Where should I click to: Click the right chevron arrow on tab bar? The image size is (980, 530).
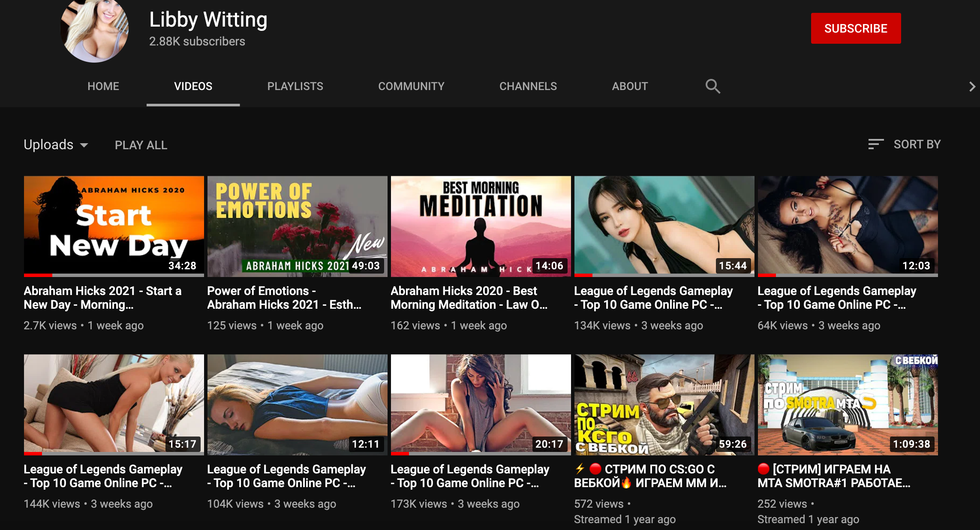(x=972, y=87)
